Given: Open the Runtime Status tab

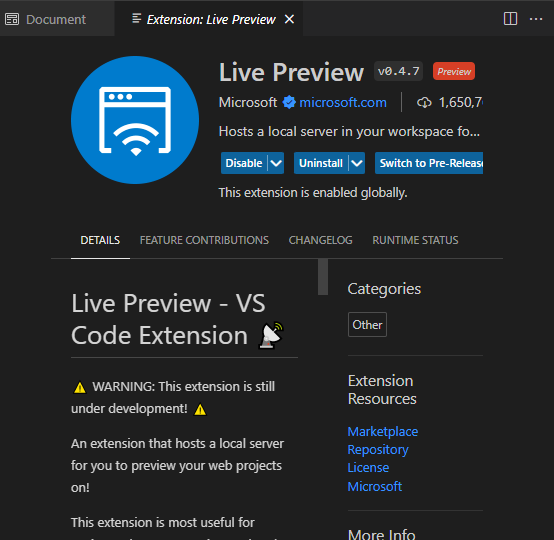Looking at the screenshot, I should point(415,240).
